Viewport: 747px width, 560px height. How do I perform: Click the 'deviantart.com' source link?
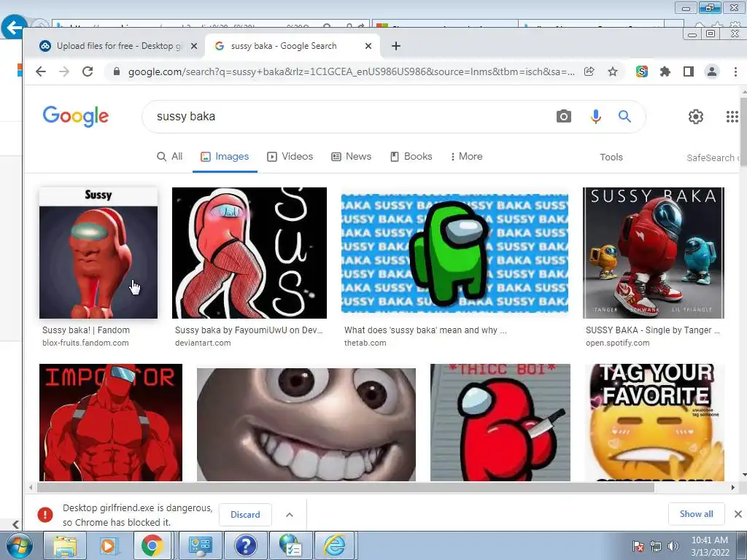coord(203,343)
